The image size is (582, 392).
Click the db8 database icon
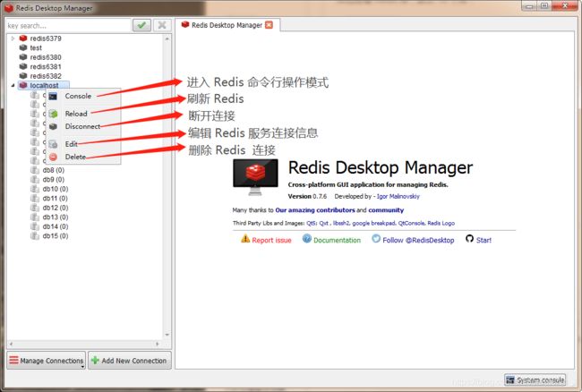(35, 170)
